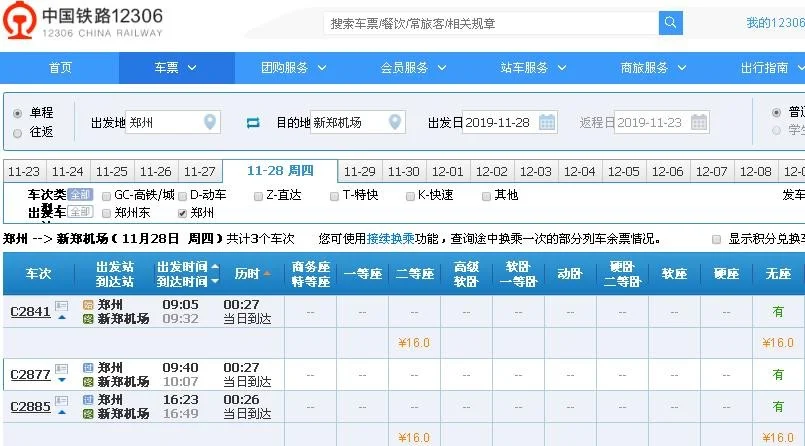Switch to the 11-23 date tab
Image resolution: width=805 pixels, height=446 pixels.
coord(24,171)
